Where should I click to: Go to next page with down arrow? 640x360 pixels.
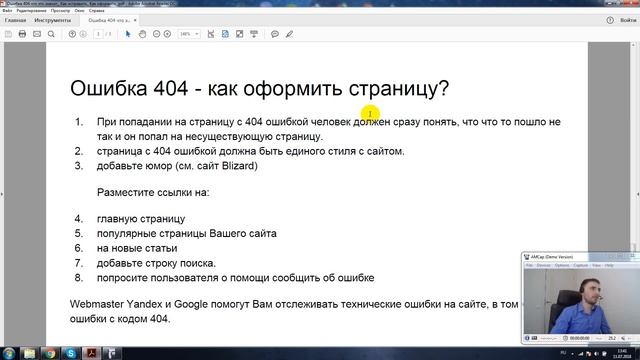pos(83,34)
